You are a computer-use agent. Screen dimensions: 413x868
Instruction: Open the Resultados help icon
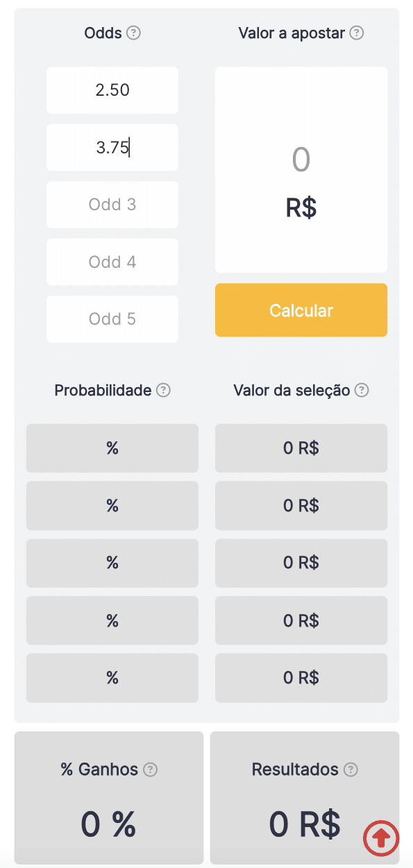click(351, 769)
